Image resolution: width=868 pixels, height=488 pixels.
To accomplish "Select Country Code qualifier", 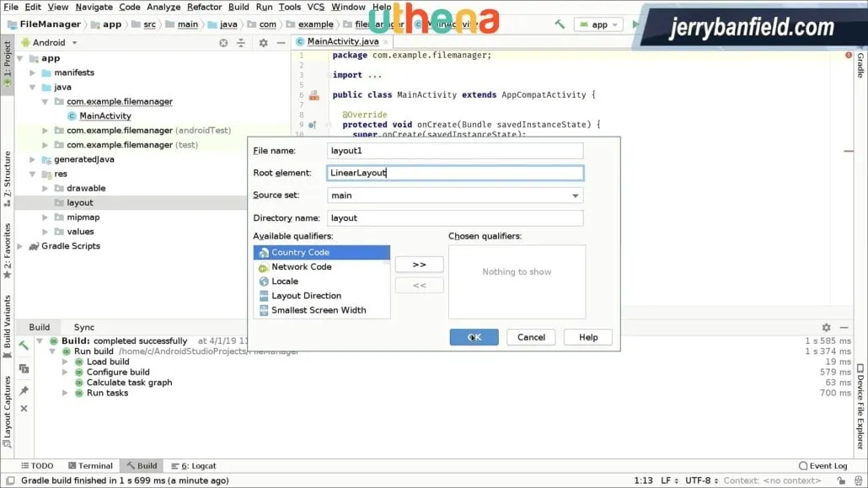I will [322, 252].
